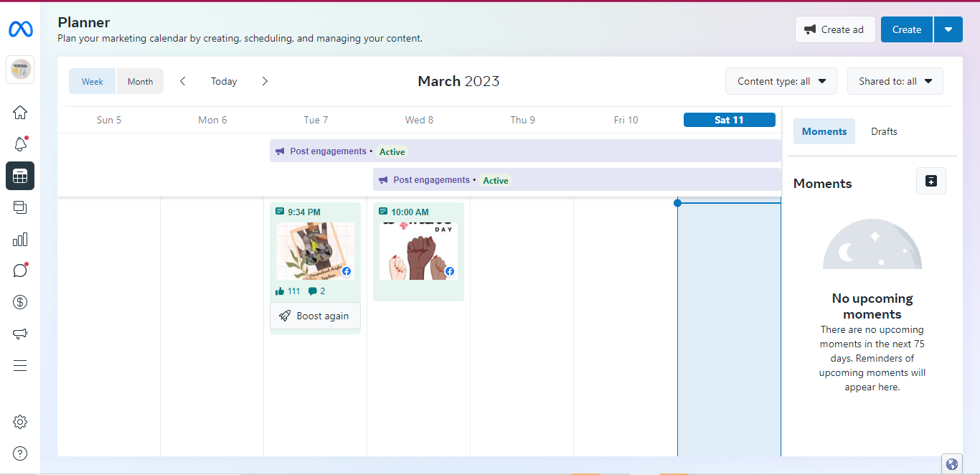Go to previous week arrow
Screen dimensions: 980x475
pyautogui.click(x=183, y=81)
